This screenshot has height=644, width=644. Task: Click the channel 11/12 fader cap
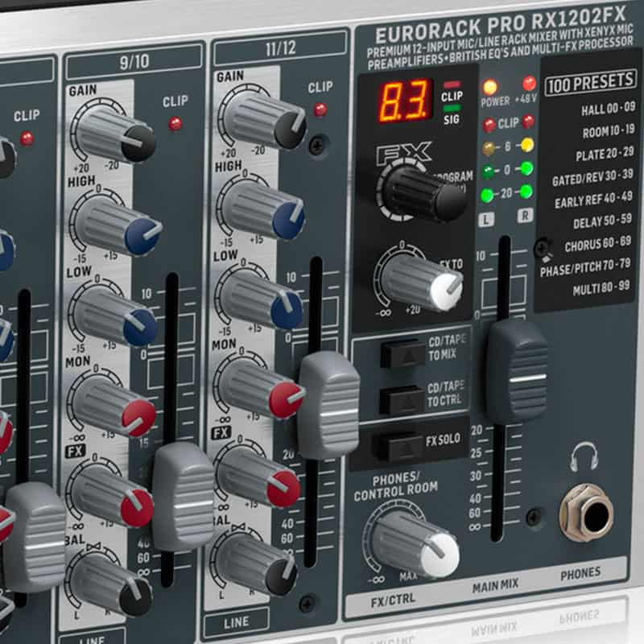click(328, 404)
